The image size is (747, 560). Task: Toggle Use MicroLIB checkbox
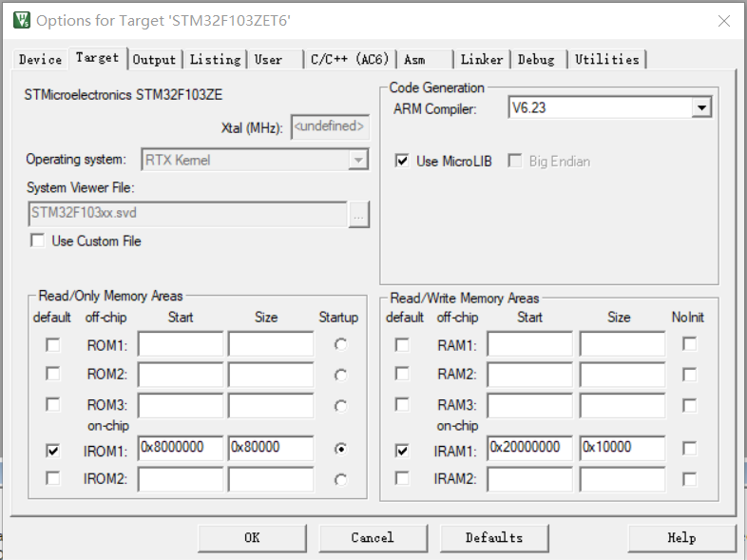(x=402, y=161)
